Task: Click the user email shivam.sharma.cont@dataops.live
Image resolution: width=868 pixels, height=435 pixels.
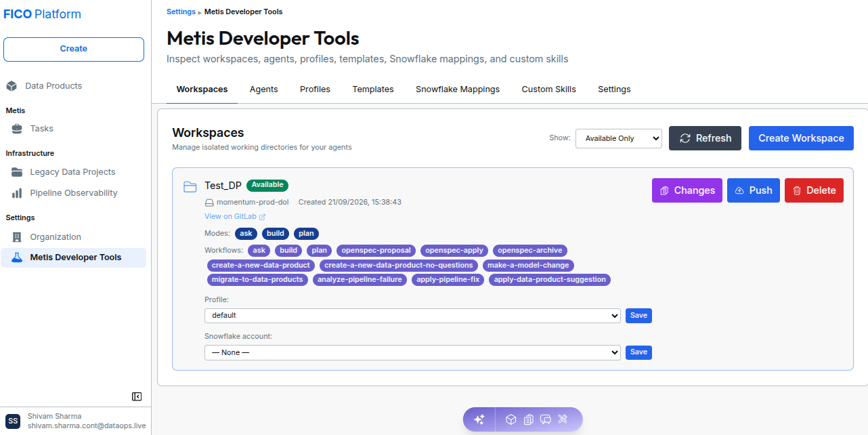Action: 87,426
